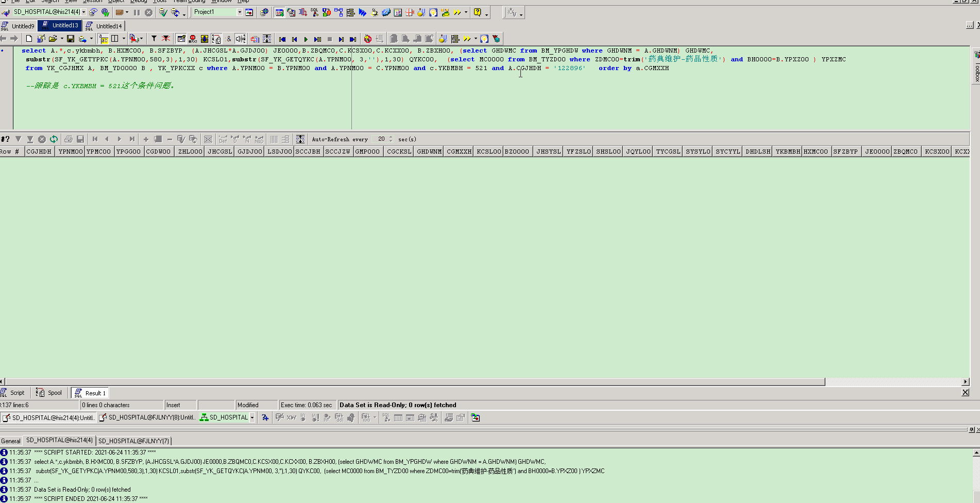Expand the SD_HOSPITAL@his214(4) connection dropdown
980x503 pixels.
click(x=83, y=12)
